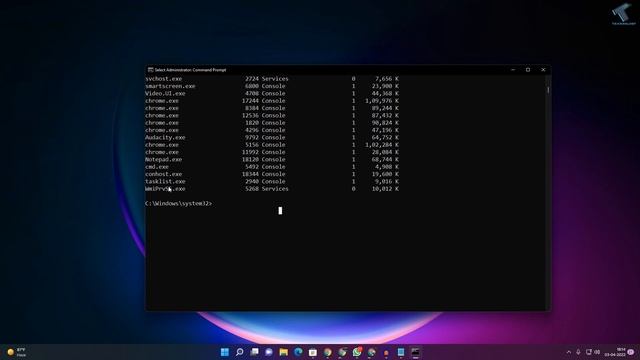Screen dimensions: 640x360
Task: Click memory value 1,02,284 K
Action: tap(382, 145)
